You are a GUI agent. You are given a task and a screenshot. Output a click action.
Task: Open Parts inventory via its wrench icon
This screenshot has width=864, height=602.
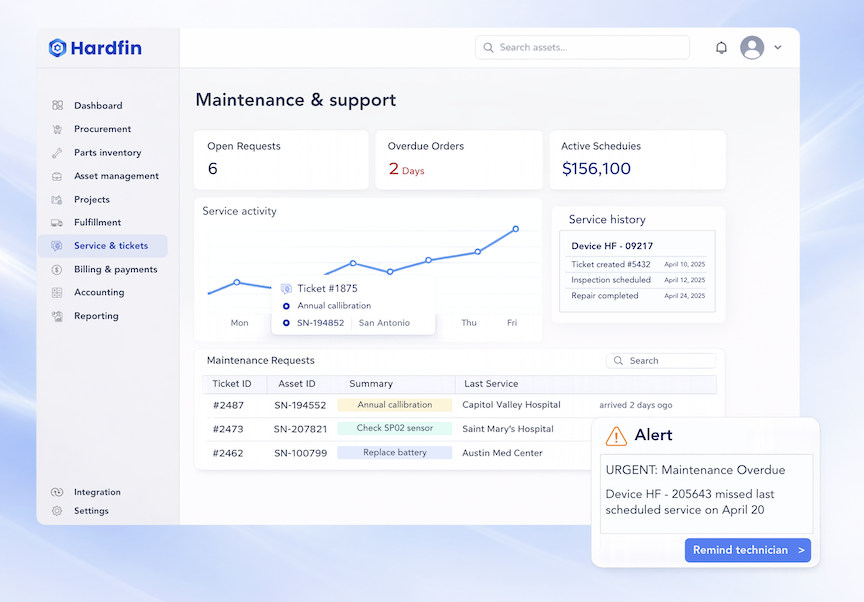click(x=57, y=152)
